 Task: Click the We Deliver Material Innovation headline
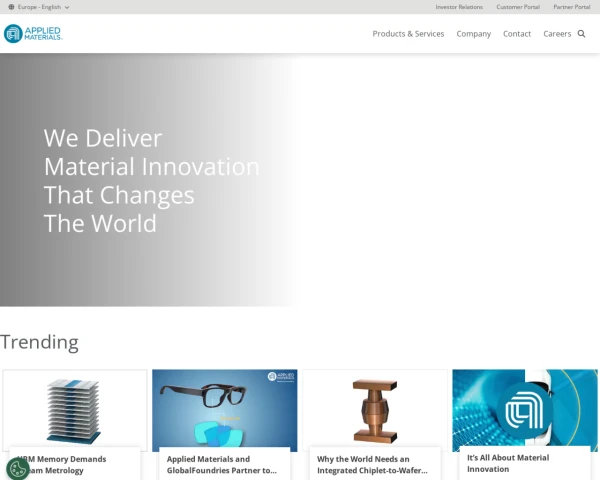pyautogui.click(x=152, y=181)
